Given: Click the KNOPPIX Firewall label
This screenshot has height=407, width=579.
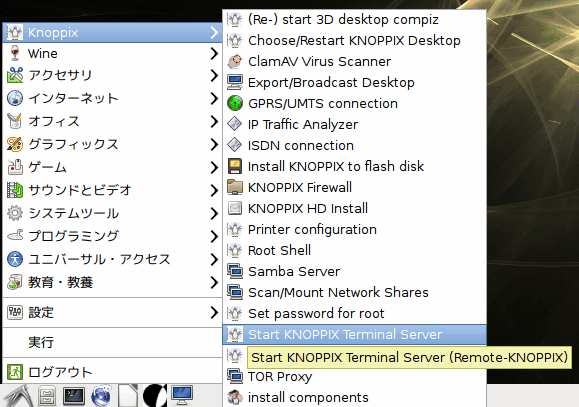Looking at the screenshot, I should [300, 187].
